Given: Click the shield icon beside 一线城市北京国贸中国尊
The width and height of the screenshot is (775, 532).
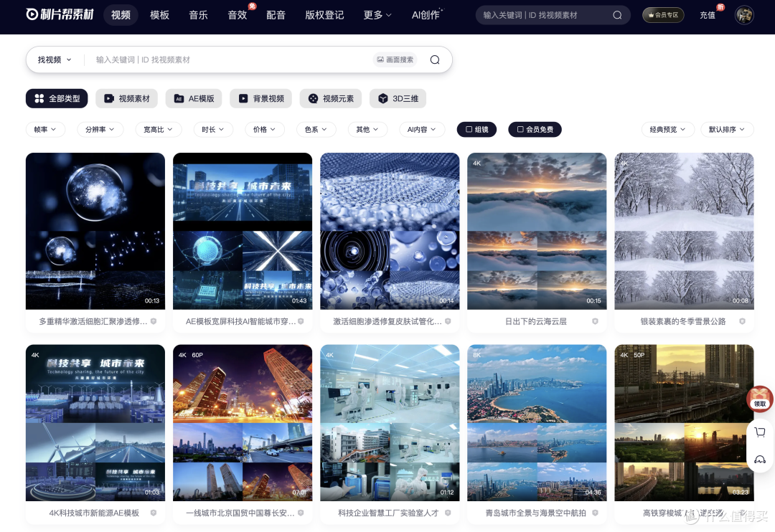Looking at the screenshot, I should (301, 513).
